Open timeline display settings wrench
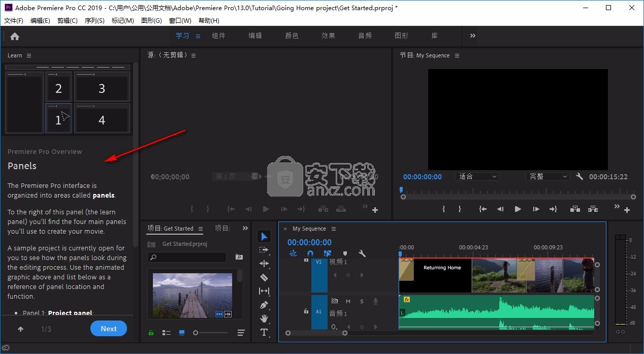Screen dimensions: 644x354 362,253
